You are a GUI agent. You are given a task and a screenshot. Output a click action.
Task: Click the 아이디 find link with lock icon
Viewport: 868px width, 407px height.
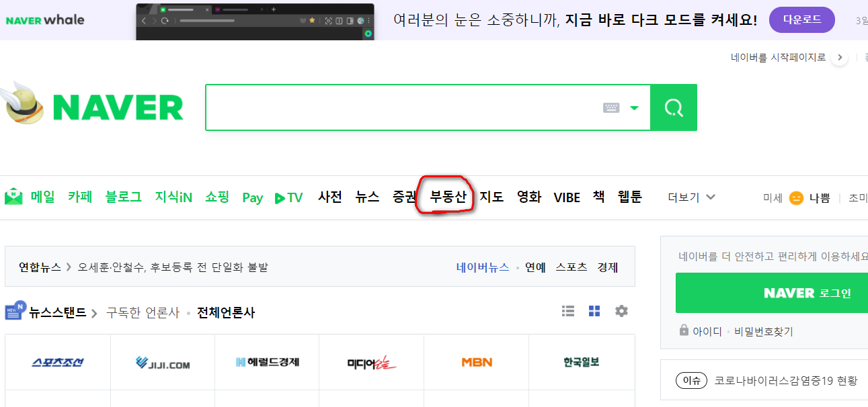click(701, 331)
